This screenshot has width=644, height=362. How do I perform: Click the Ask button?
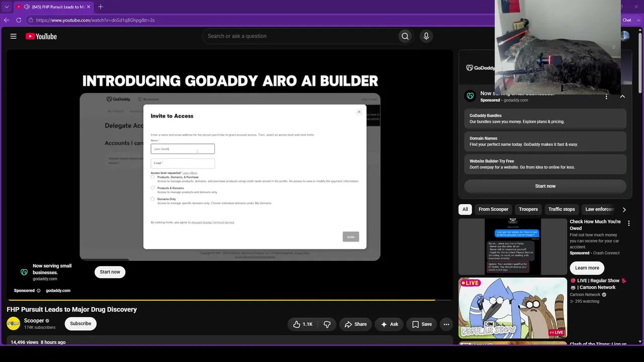tap(389, 324)
